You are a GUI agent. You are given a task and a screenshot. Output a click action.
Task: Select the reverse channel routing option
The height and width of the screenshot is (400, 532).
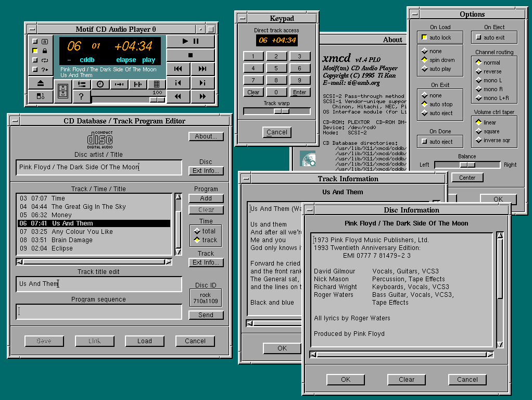478,71
